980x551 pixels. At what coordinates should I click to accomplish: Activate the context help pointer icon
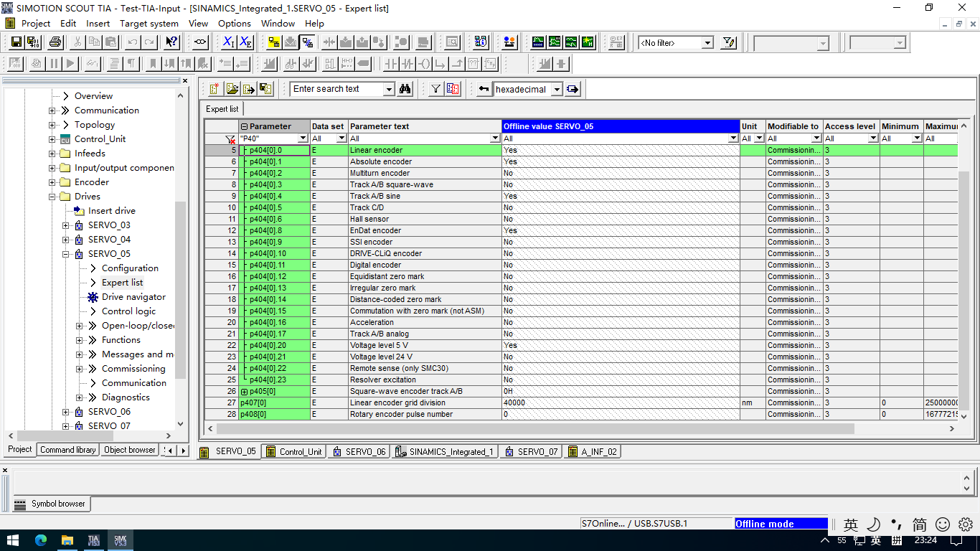pos(171,42)
